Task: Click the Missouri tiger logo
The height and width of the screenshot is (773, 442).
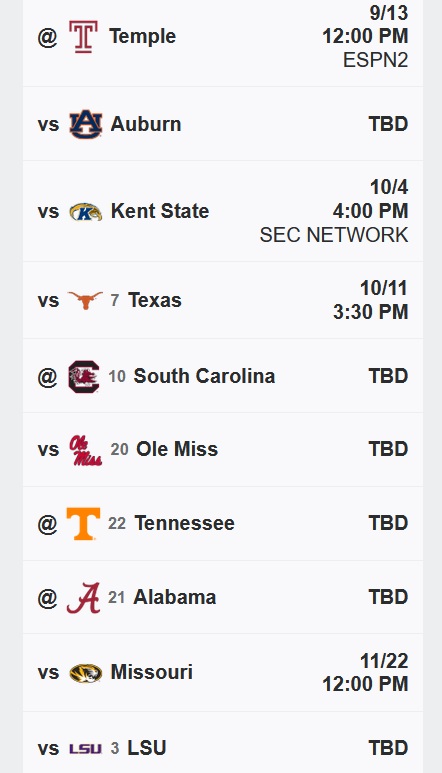Action: [85, 673]
